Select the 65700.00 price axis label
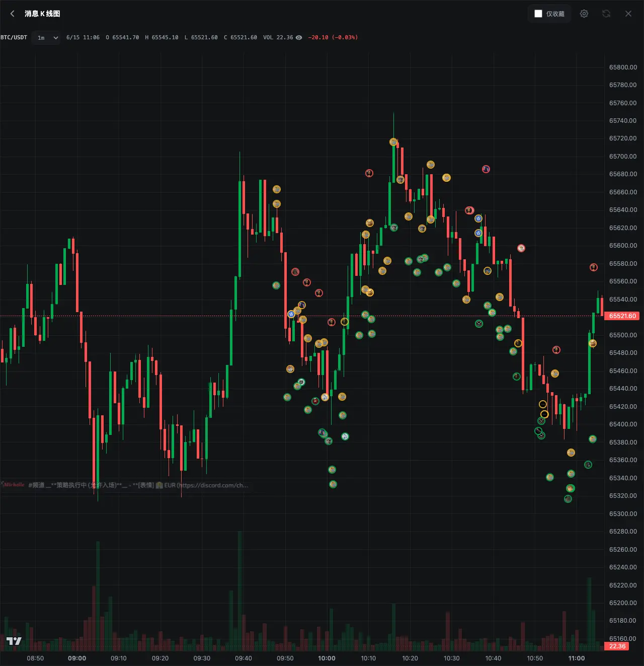The image size is (644, 666). [x=623, y=156]
